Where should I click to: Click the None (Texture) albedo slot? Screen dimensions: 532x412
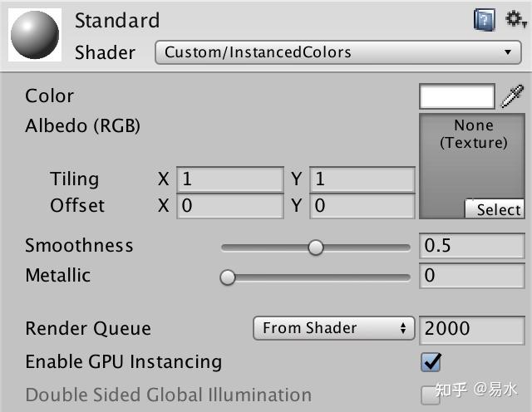point(474,162)
